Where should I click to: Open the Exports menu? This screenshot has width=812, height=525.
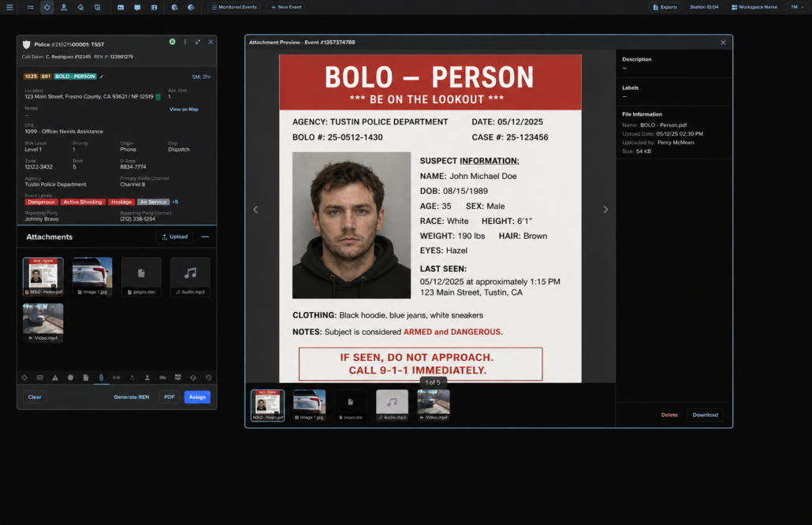pyautogui.click(x=665, y=7)
